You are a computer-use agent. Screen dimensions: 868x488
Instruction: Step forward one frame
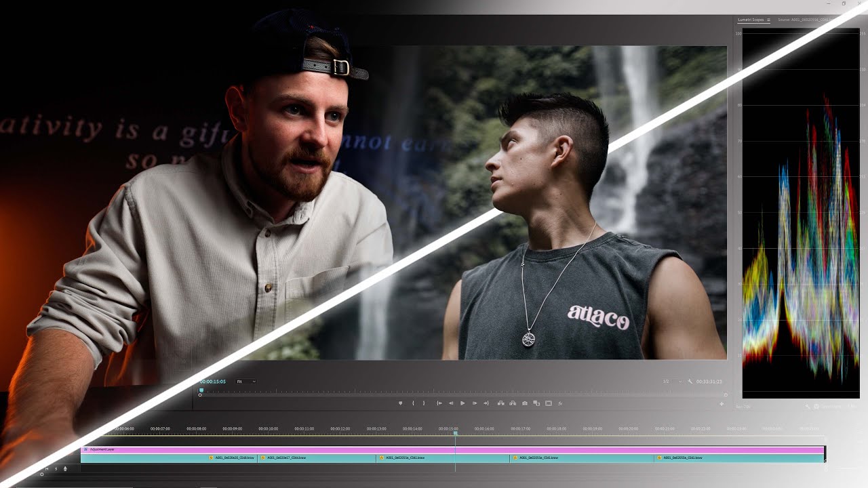coord(475,403)
